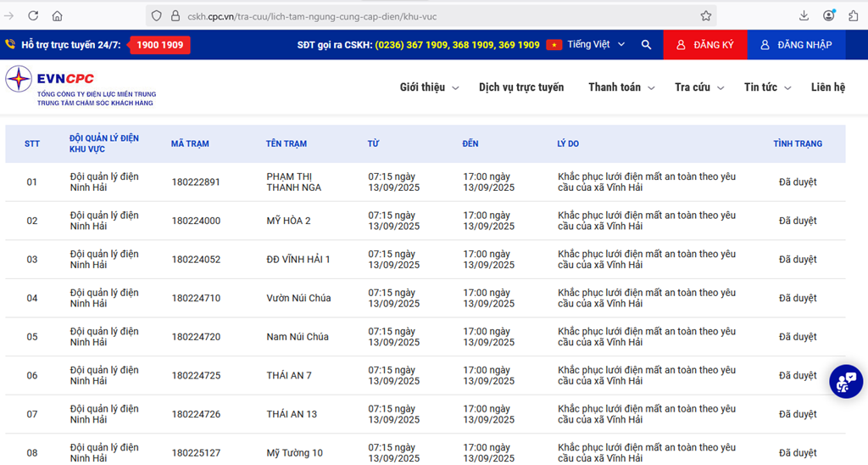The image size is (868, 465).
Task: Click the ĐĂNG NHẬP button
Action: [x=796, y=45]
